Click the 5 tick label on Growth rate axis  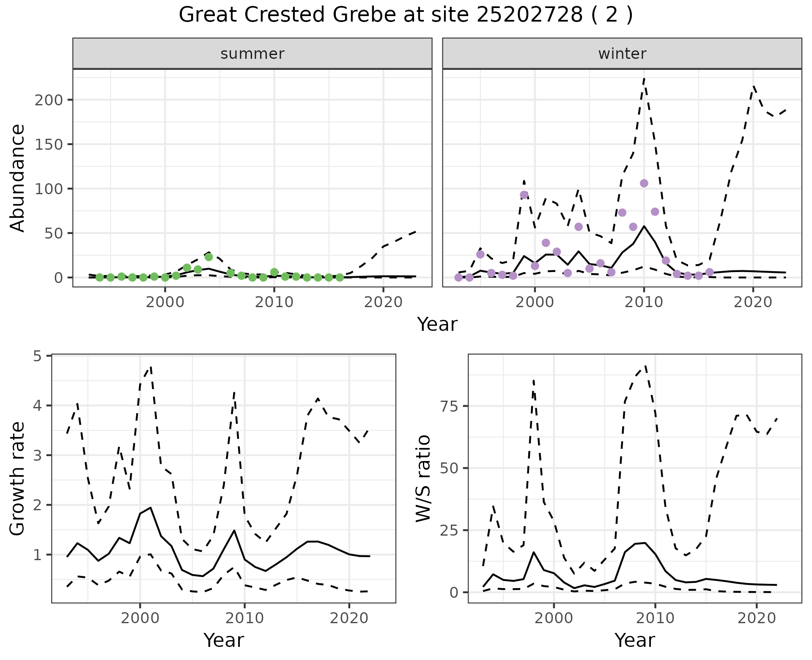point(37,356)
